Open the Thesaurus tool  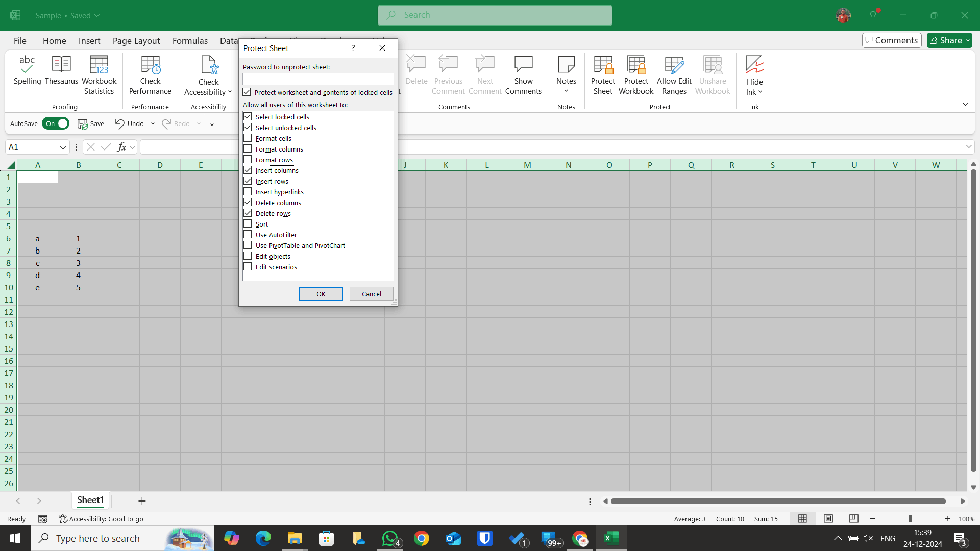pos(61,73)
